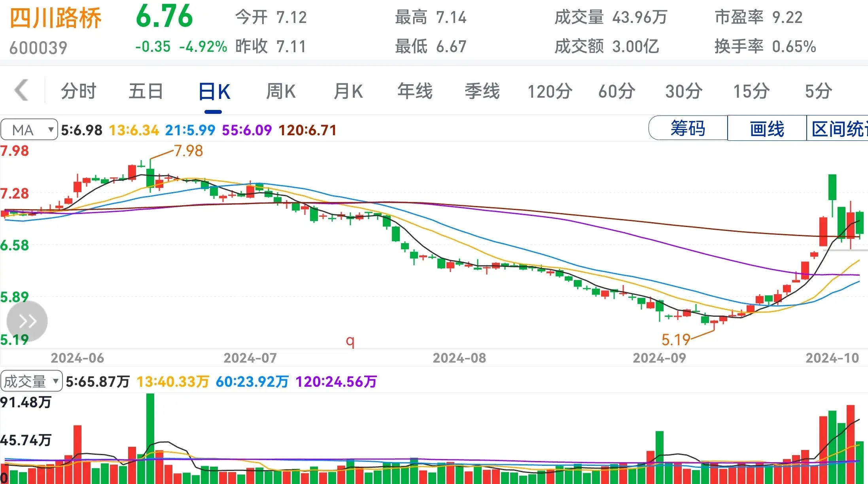Click the 今开 7.12 value
Image resolution: width=868 pixels, height=484 pixels.
[x=271, y=17]
